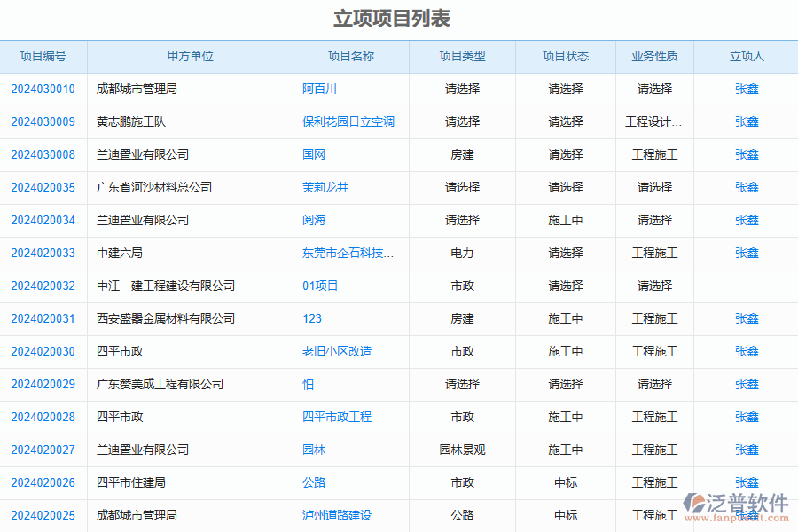
Task: Open project number 2024020030
Action: point(43,352)
